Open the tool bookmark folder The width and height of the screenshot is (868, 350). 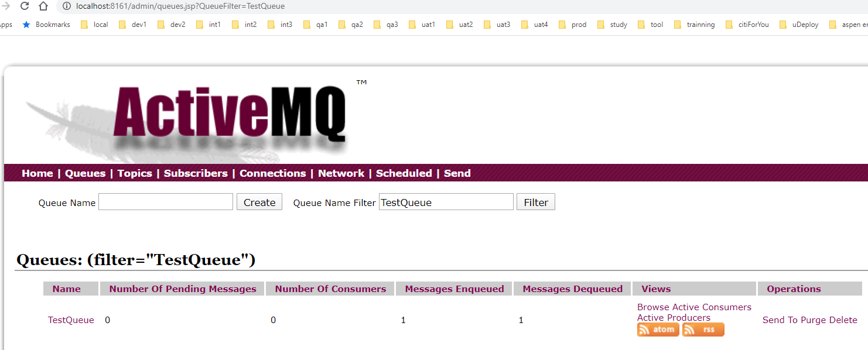pos(650,25)
